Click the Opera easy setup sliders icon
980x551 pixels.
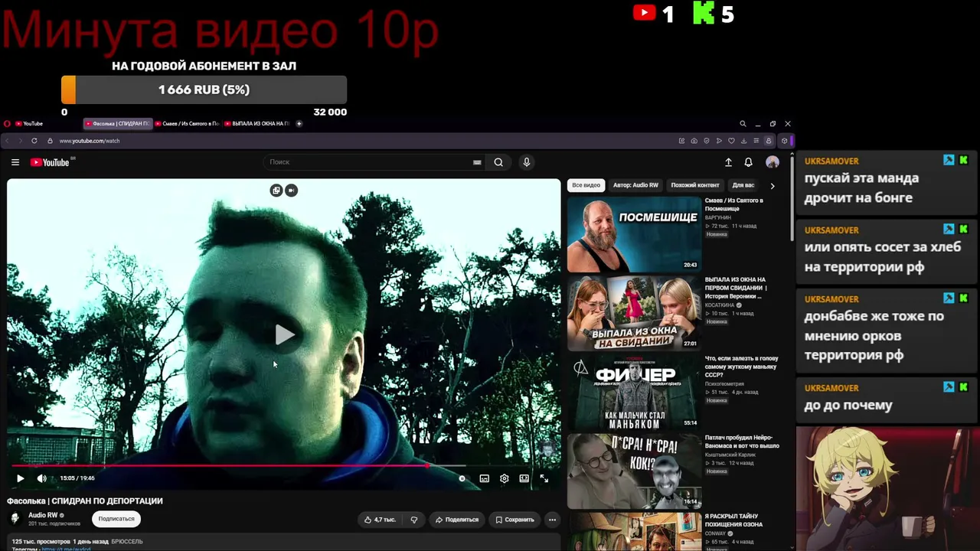click(756, 141)
